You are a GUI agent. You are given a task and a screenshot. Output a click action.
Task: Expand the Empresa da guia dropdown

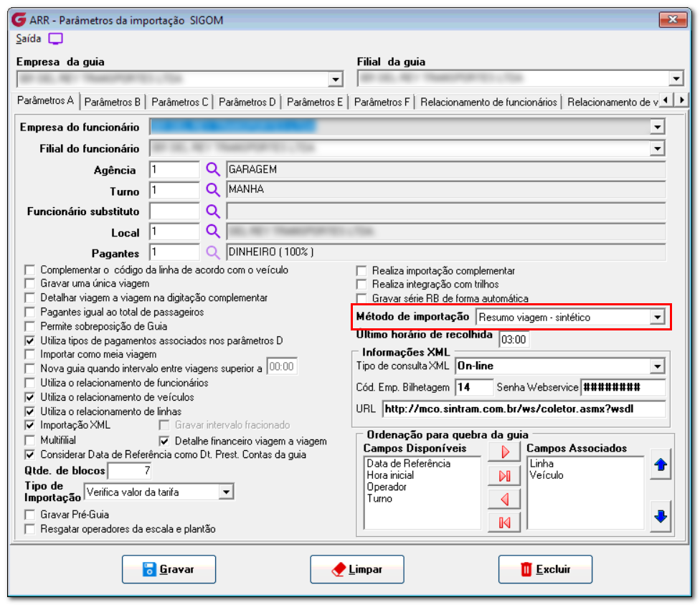pyautogui.click(x=335, y=80)
